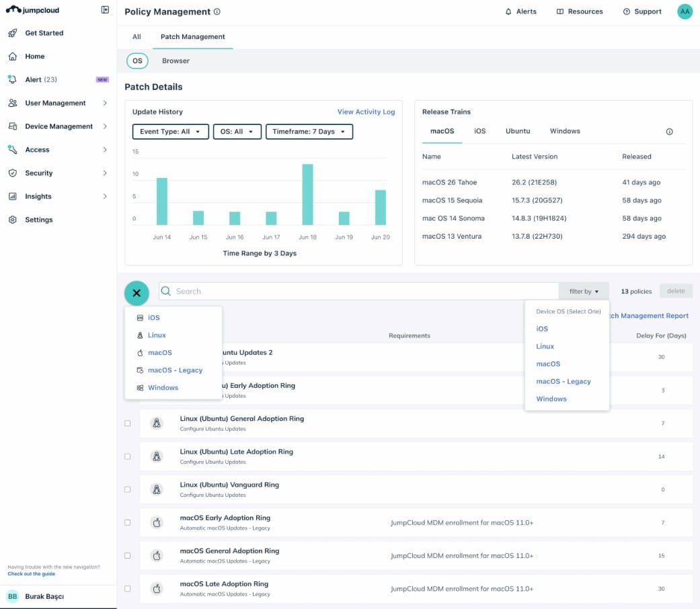700x609 pixels.
Task: Check the macOS Early Adoption Ring checkbox
Action: (x=128, y=522)
